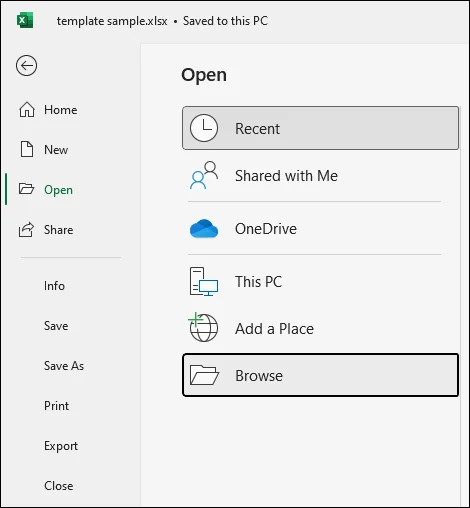This screenshot has width=470, height=508.
Task: Click the Recent clock icon
Action: tap(204, 128)
